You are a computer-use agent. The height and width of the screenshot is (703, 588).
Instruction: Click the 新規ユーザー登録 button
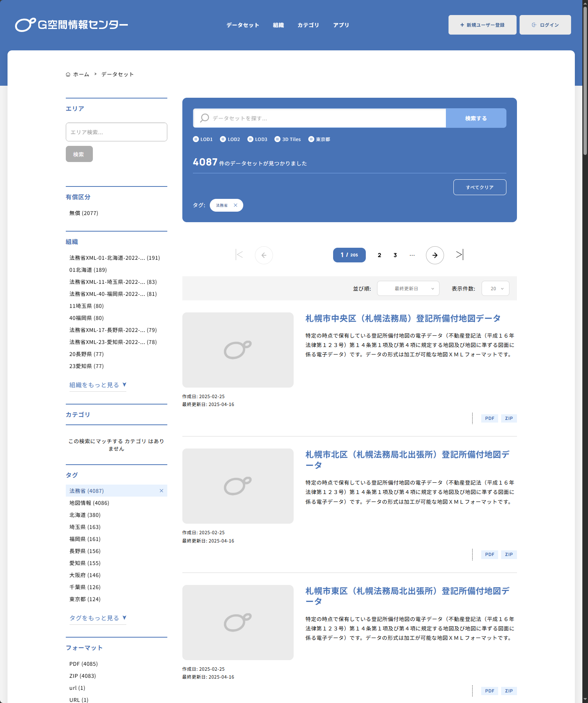(x=482, y=25)
